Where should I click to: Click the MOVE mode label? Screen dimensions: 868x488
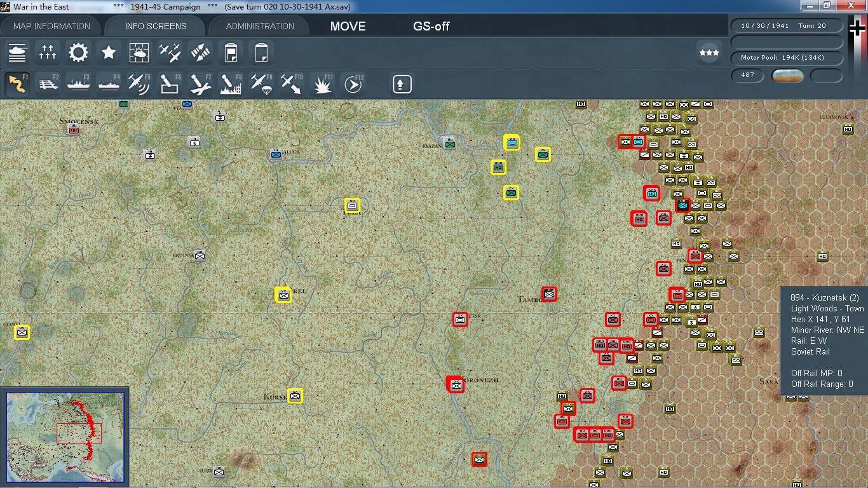tap(348, 27)
